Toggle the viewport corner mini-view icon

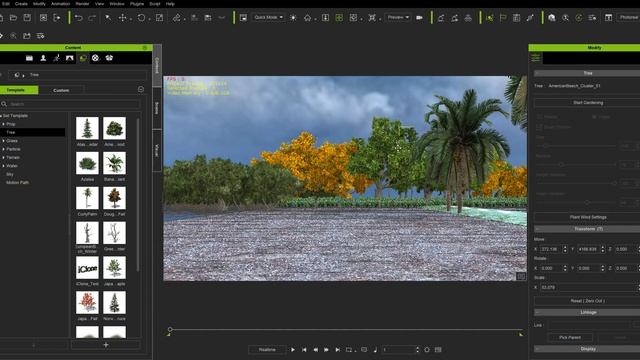coord(521,276)
